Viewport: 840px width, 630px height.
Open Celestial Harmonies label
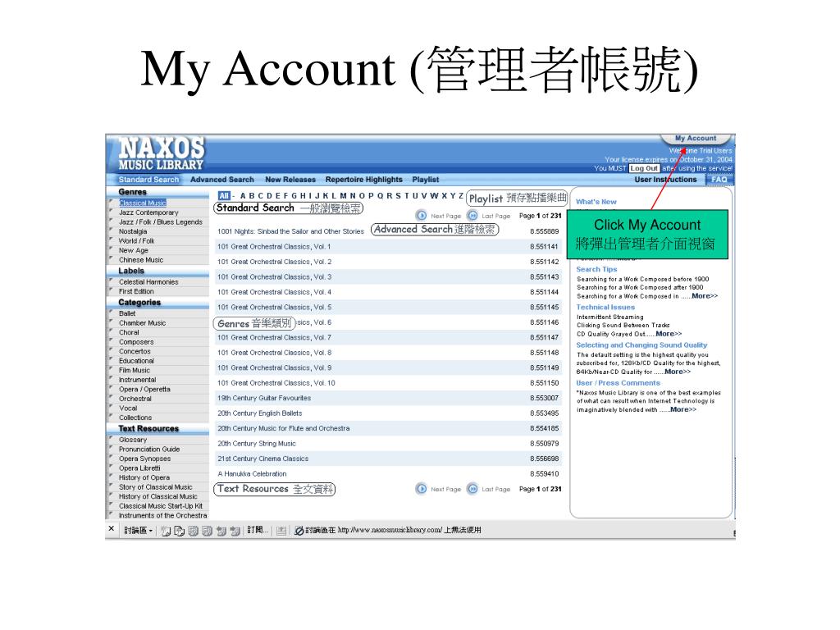click(x=148, y=282)
